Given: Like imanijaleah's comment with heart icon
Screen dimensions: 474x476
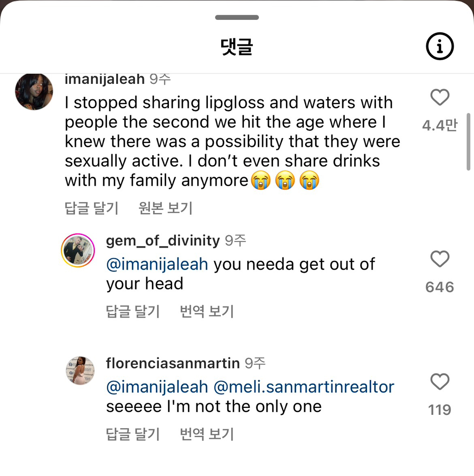Looking at the screenshot, I should 440,98.
